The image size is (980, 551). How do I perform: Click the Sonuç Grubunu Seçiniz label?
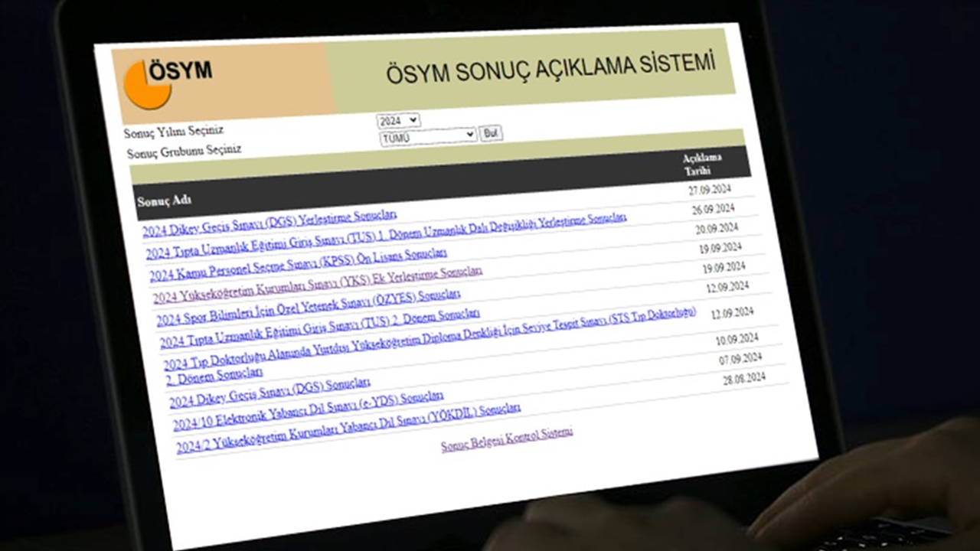184,150
